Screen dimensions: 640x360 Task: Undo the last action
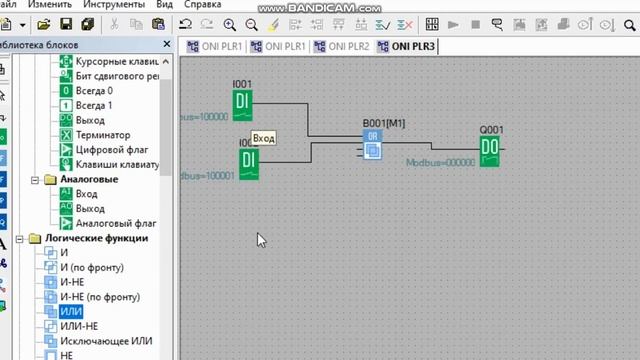pyautogui.click(x=186, y=24)
